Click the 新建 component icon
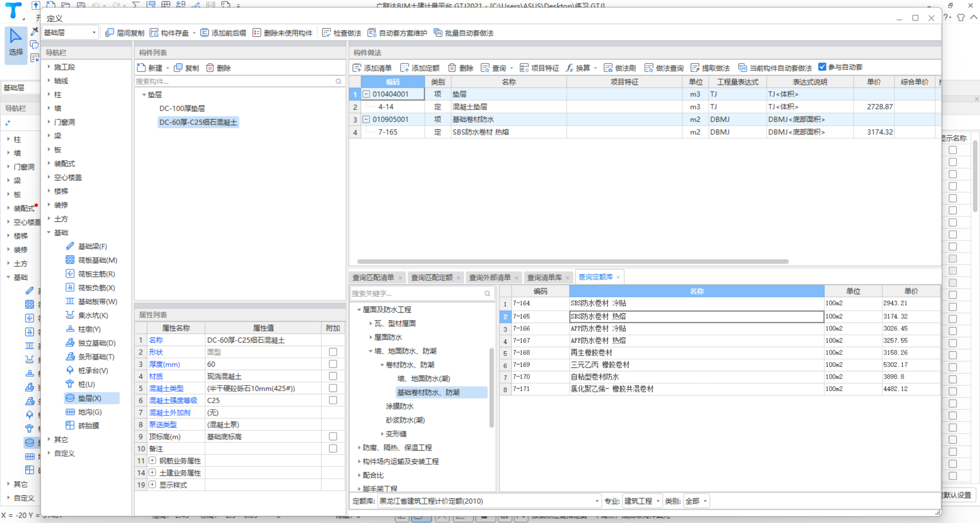 [141, 68]
